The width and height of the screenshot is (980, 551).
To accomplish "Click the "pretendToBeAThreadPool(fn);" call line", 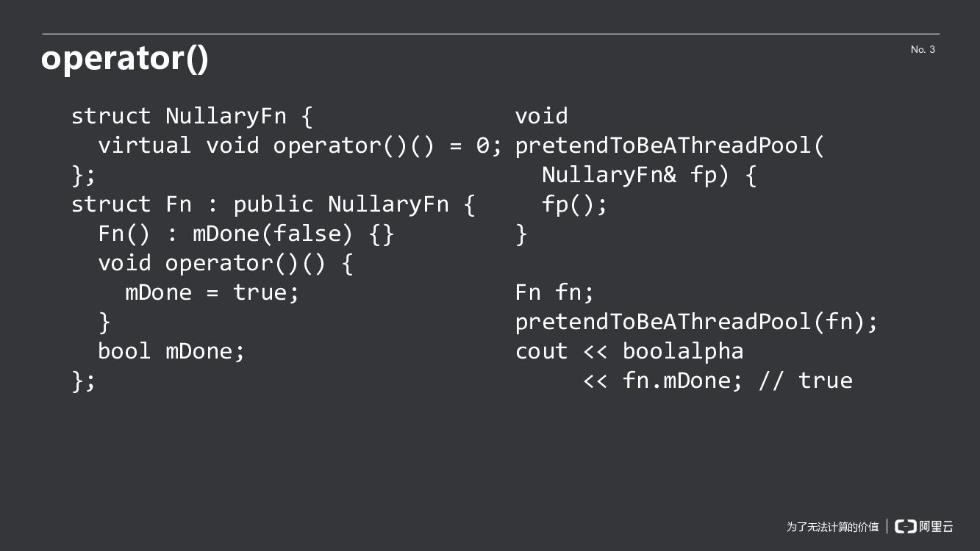I will click(696, 322).
